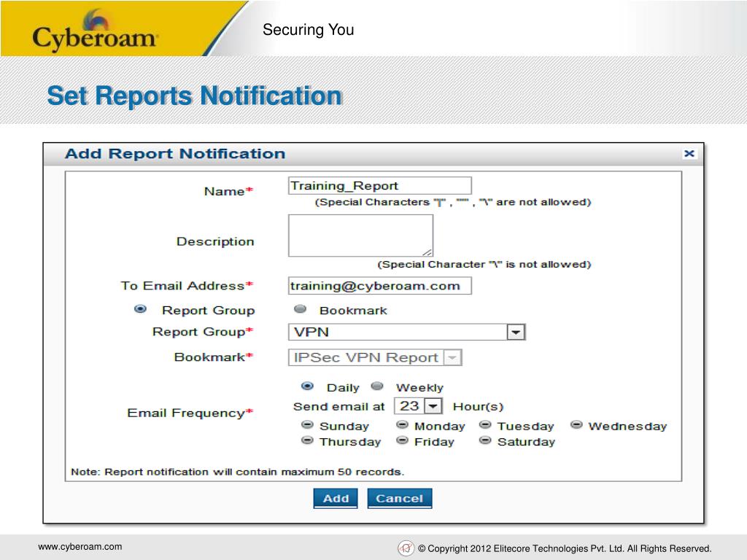Click the Cancel button
Viewport: 747px width, 560px height.
tap(399, 498)
